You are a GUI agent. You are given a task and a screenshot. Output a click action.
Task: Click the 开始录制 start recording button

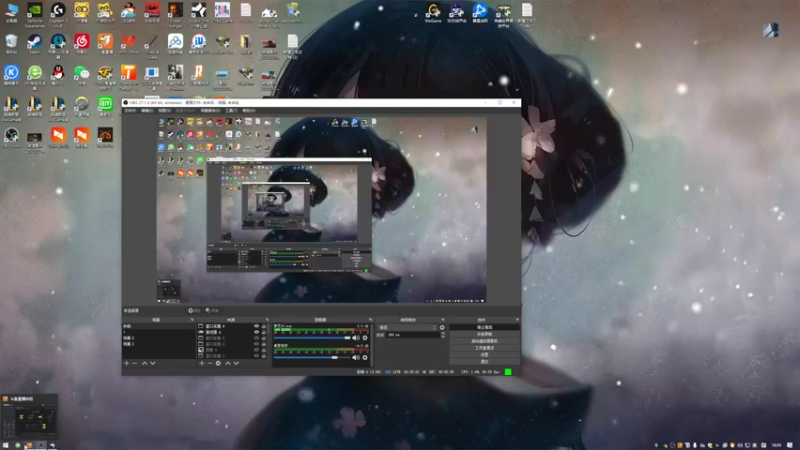click(x=484, y=334)
